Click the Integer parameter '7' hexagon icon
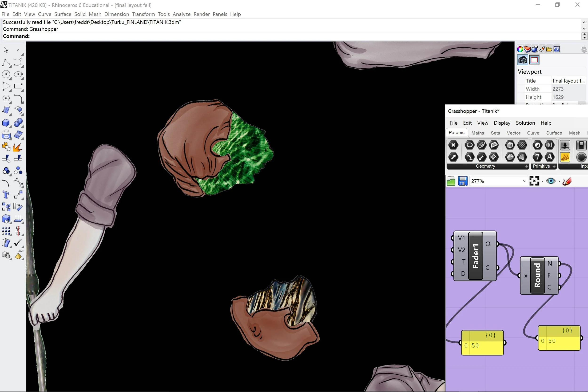 pos(537,157)
